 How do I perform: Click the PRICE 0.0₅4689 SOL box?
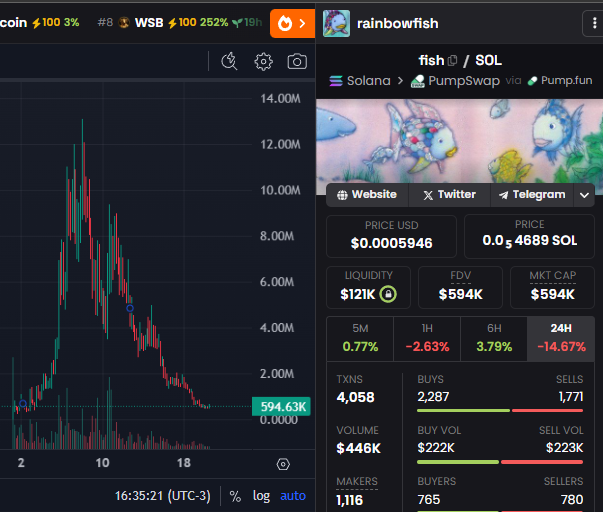[529, 236]
